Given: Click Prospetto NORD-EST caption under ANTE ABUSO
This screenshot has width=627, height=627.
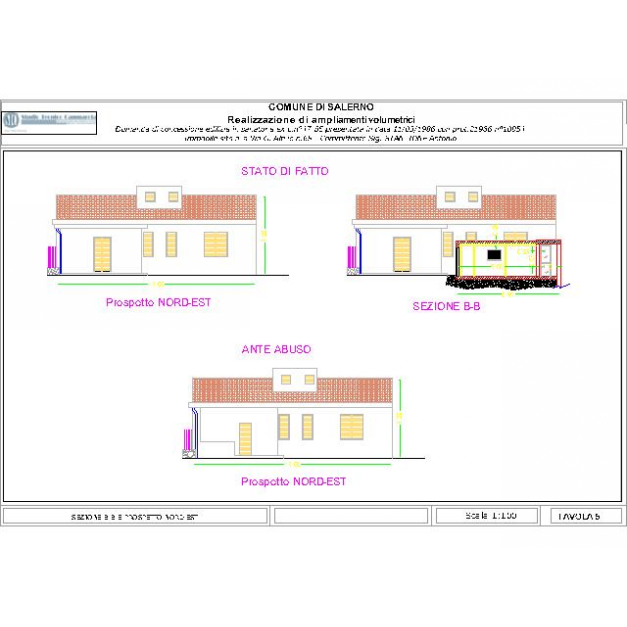Looking at the screenshot, I should (x=294, y=481).
